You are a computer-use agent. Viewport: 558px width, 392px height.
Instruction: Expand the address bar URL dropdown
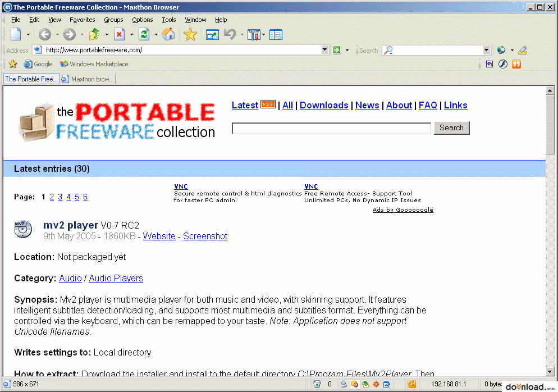(324, 49)
